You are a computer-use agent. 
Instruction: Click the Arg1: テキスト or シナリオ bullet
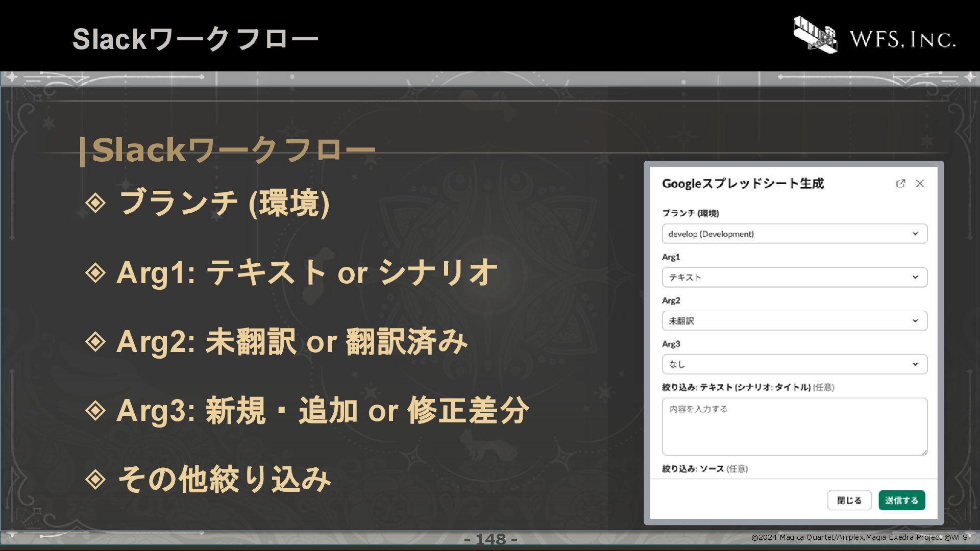click(x=307, y=272)
